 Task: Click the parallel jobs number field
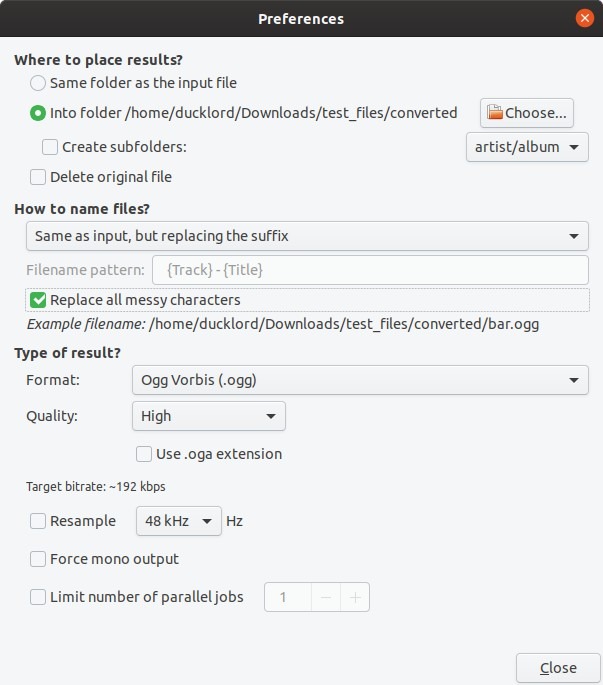point(288,597)
